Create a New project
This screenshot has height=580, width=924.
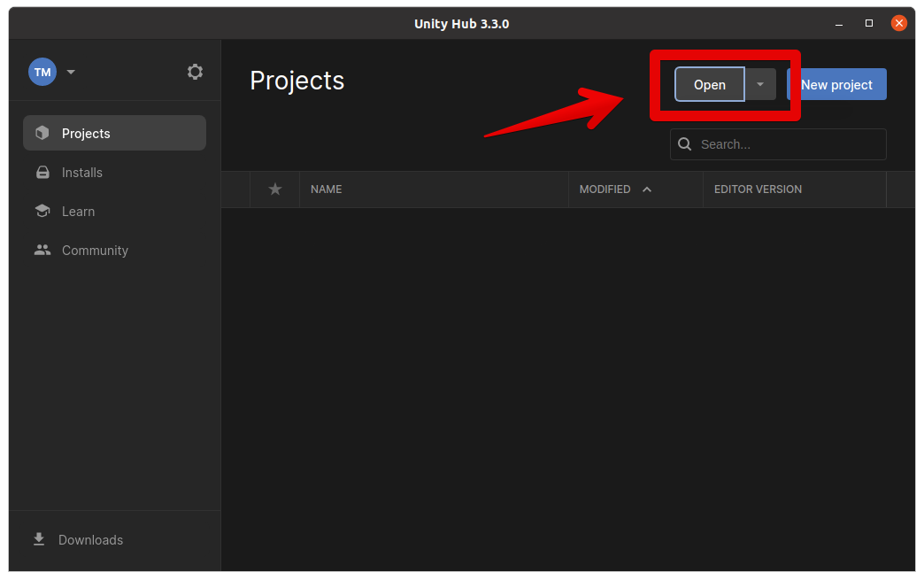(x=836, y=84)
